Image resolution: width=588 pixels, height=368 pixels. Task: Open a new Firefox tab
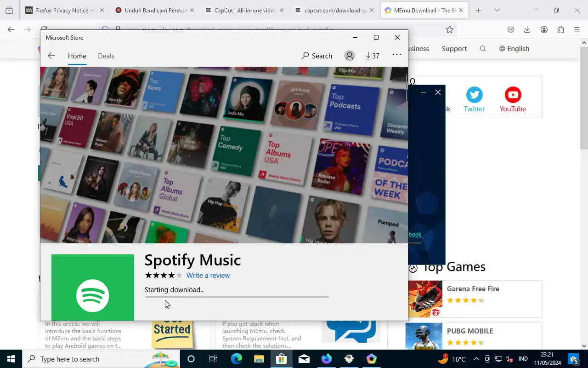[x=478, y=10]
